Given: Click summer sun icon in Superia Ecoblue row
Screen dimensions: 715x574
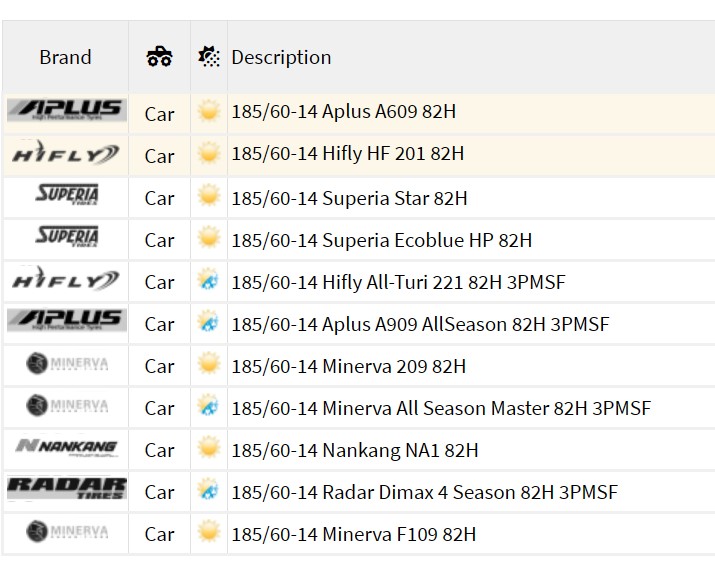Looking at the screenshot, I should (209, 237).
